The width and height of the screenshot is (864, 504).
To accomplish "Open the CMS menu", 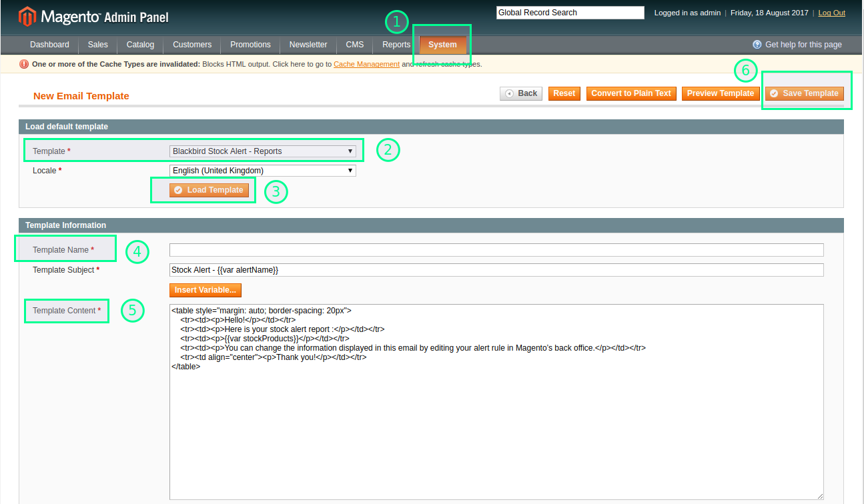I will pos(355,45).
